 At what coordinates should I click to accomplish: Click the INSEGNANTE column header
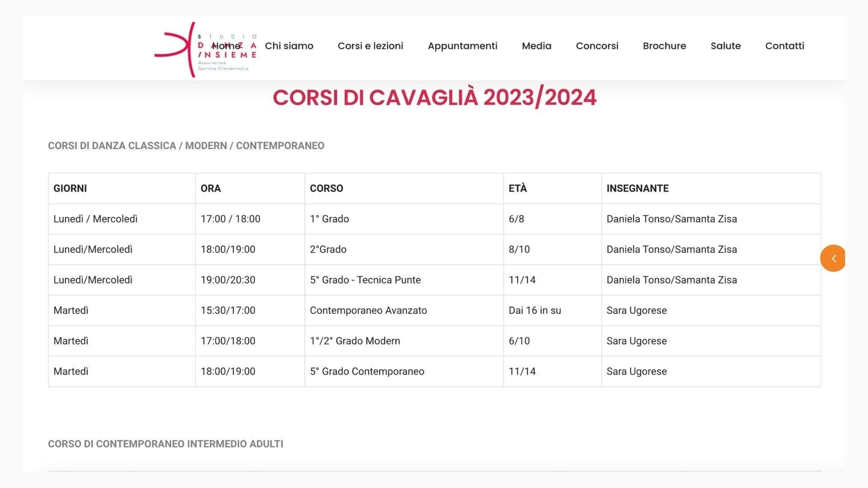[x=637, y=188]
